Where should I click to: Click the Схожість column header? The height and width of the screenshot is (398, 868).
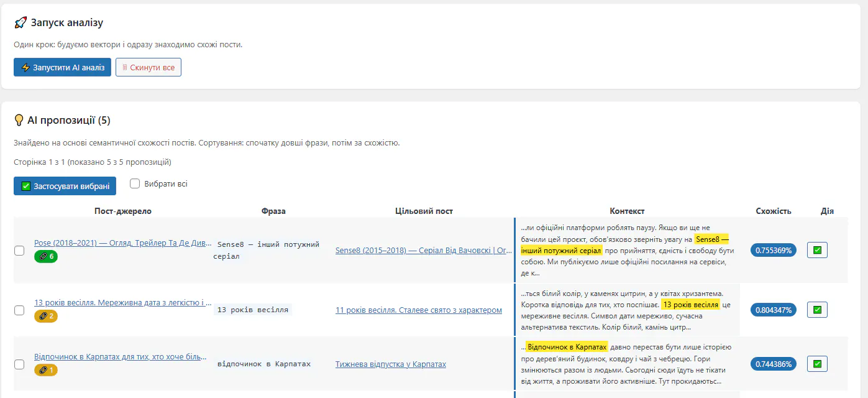(x=774, y=211)
